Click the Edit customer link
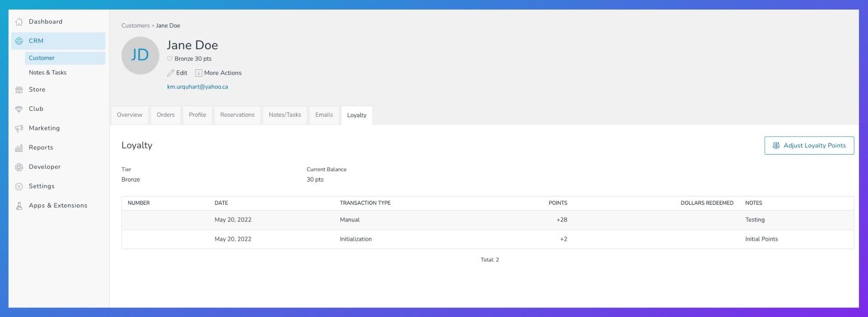868x317 pixels. (177, 73)
